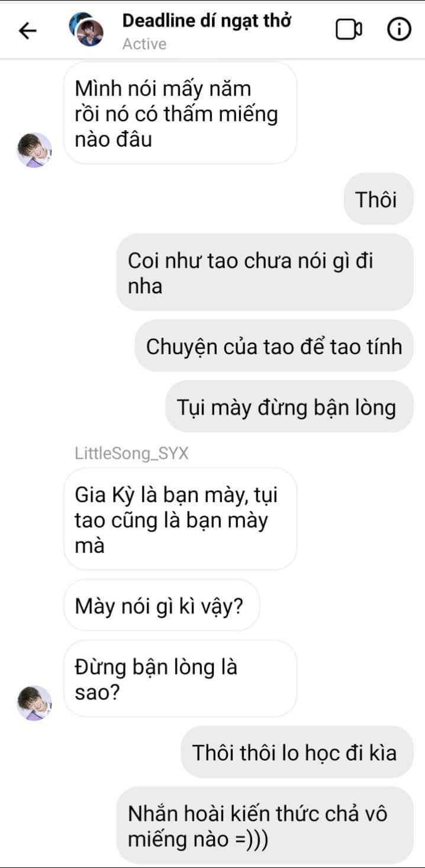Image resolution: width=425 pixels, height=868 pixels.
Task: Select the sender name "LittleSong_SYX"
Action: point(132,454)
